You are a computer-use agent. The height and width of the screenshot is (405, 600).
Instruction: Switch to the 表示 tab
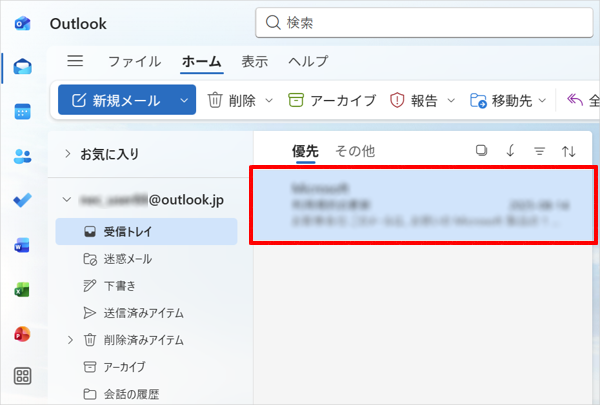pyautogui.click(x=254, y=61)
